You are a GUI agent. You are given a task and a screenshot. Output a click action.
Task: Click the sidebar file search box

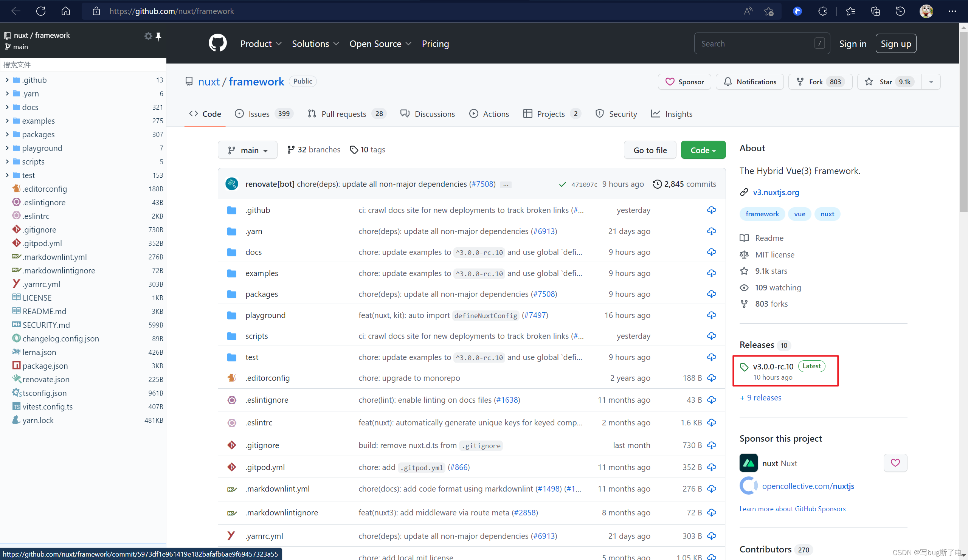pyautogui.click(x=83, y=65)
